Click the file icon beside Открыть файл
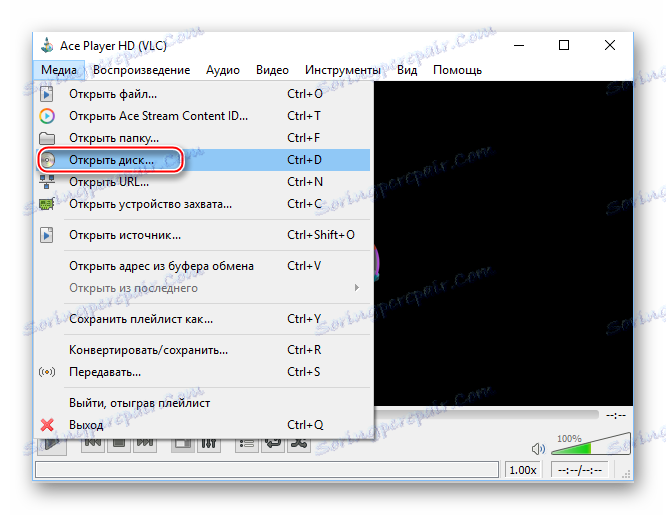This screenshot has width=666, height=515. click(47, 94)
